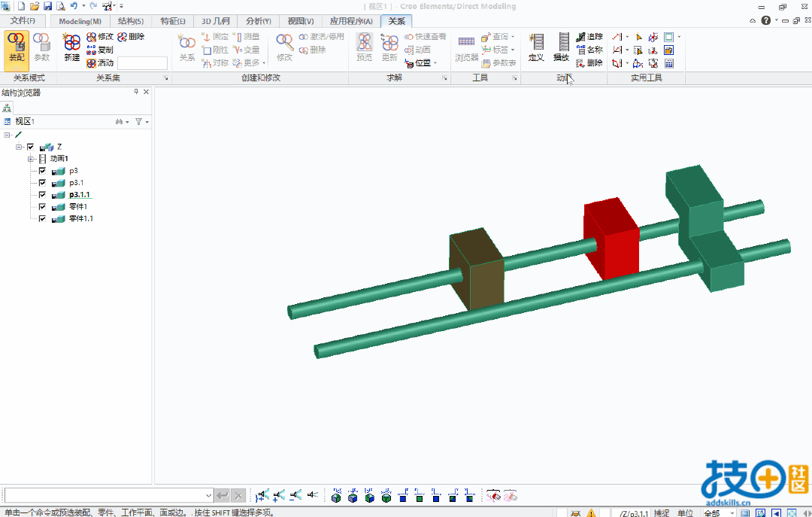The height and width of the screenshot is (517, 812).
Task: Toggle the checkbox for part p3.1
Action: [42, 183]
